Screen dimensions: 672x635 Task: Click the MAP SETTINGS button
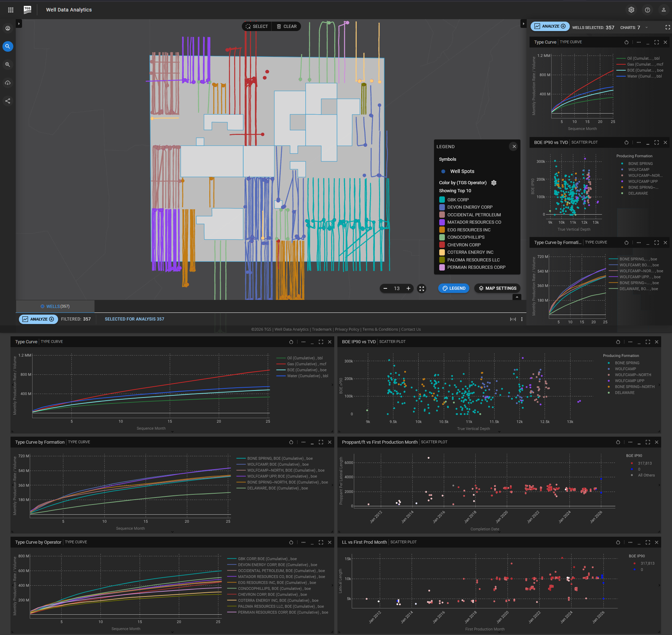[x=497, y=288]
